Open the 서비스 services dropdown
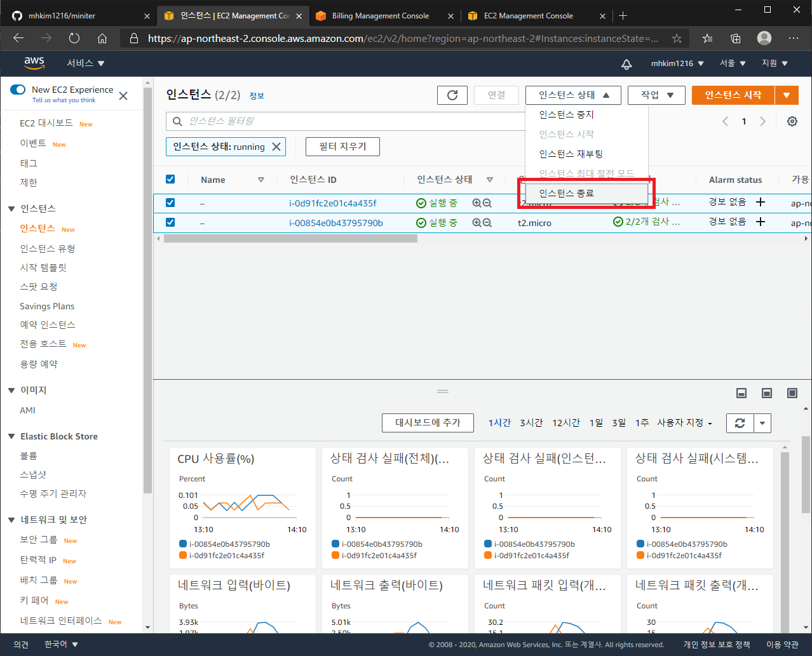The width and height of the screenshot is (812, 656). (86, 64)
